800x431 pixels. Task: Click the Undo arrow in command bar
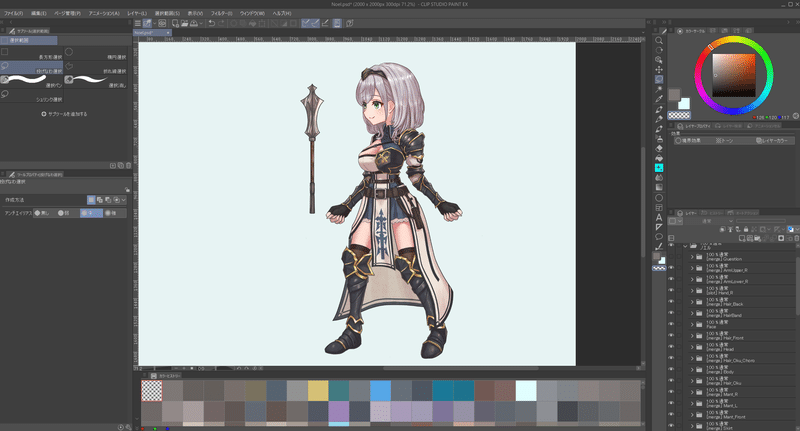[x=211, y=23]
